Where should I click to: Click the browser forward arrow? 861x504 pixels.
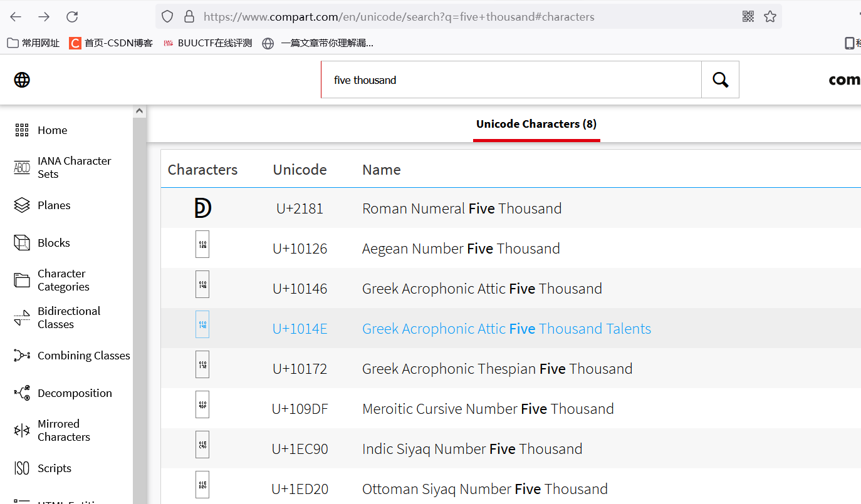(44, 17)
